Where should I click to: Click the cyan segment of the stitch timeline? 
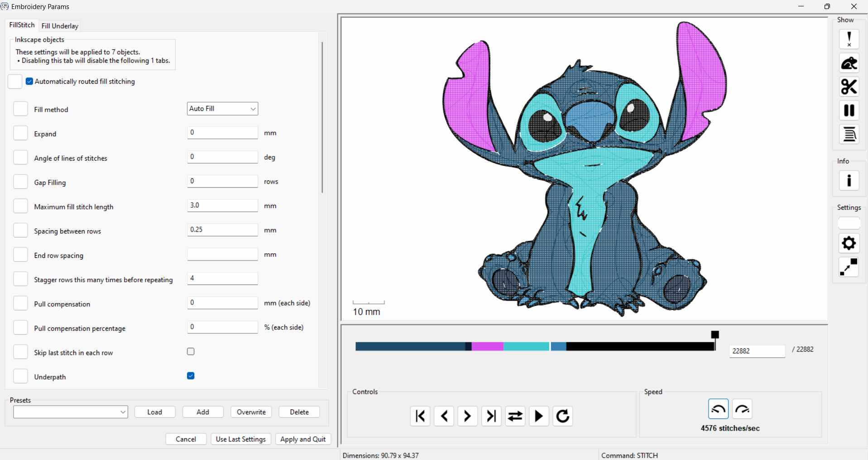pyautogui.click(x=526, y=346)
